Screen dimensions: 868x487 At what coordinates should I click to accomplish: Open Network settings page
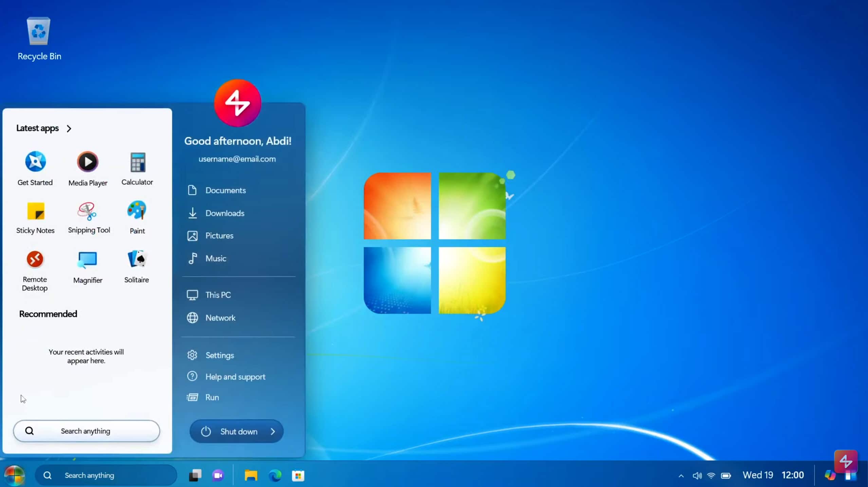[220, 317]
